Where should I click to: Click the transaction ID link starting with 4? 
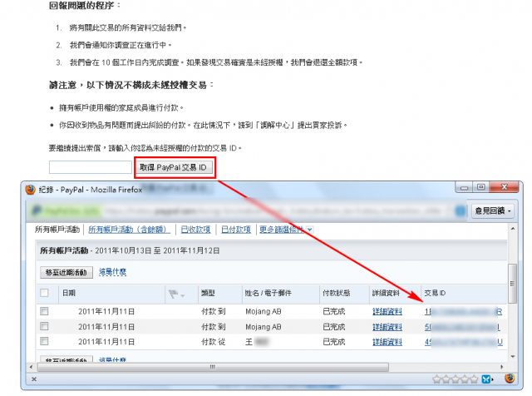coord(464,342)
